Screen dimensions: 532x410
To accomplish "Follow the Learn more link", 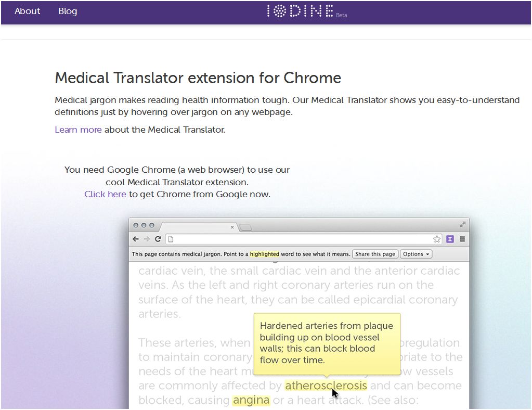I will (x=78, y=130).
